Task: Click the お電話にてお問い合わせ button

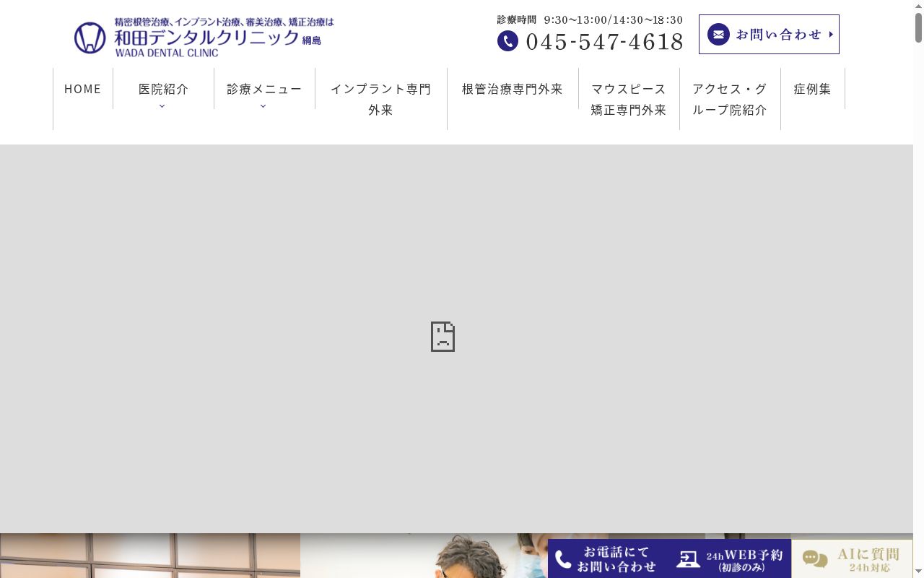Action: [609, 559]
